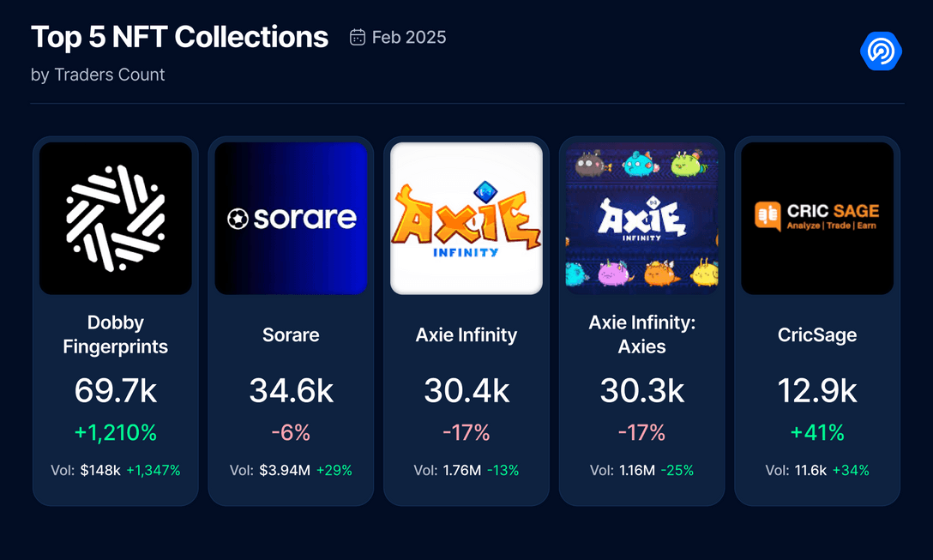This screenshot has width=933, height=560.
Task: Select the Axie Infinity collection name
Action: [x=466, y=334]
